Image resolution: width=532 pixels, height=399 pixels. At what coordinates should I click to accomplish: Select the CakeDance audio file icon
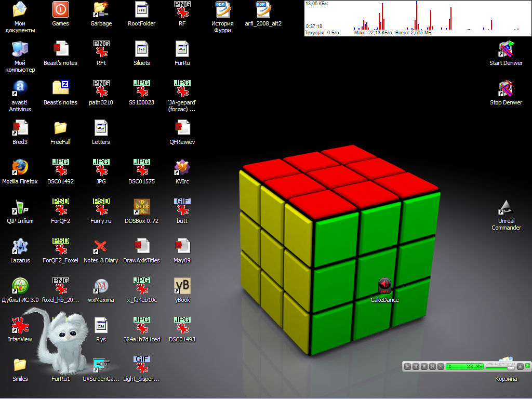[x=384, y=286]
